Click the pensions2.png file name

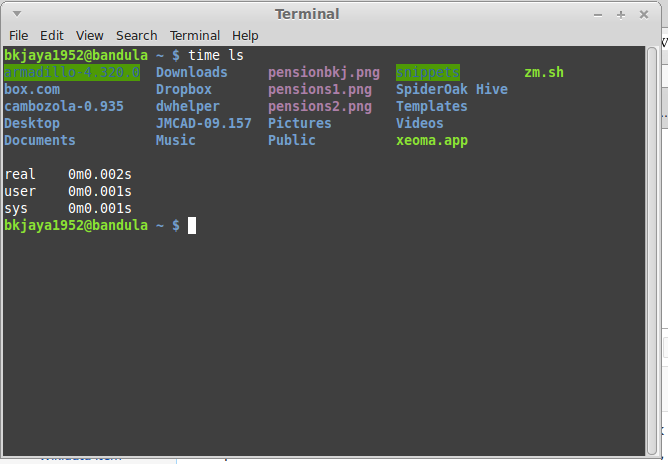(320, 107)
